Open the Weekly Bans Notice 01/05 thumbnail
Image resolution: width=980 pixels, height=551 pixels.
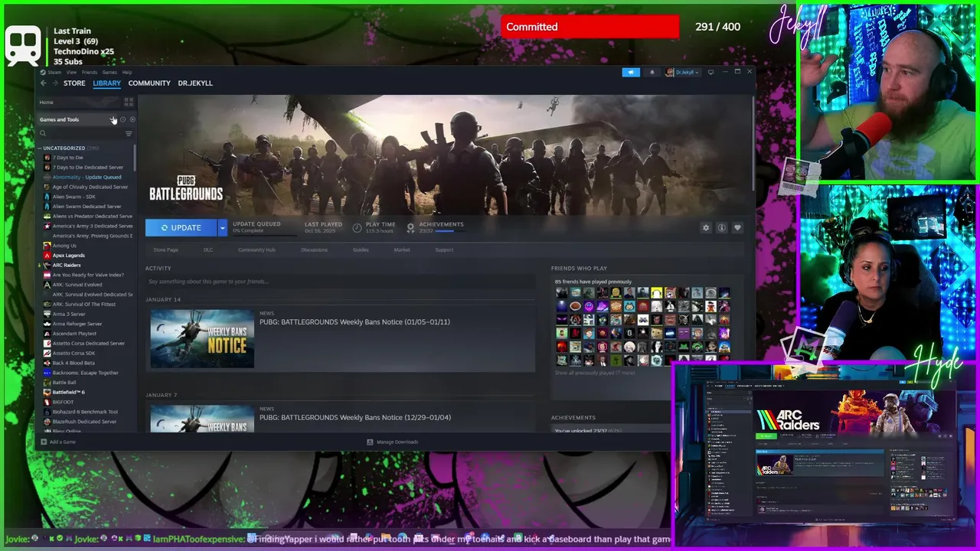coord(202,339)
